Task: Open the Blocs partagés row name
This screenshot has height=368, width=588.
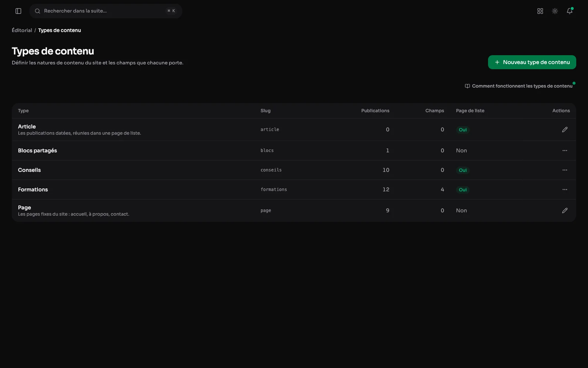Action: pyautogui.click(x=37, y=151)
